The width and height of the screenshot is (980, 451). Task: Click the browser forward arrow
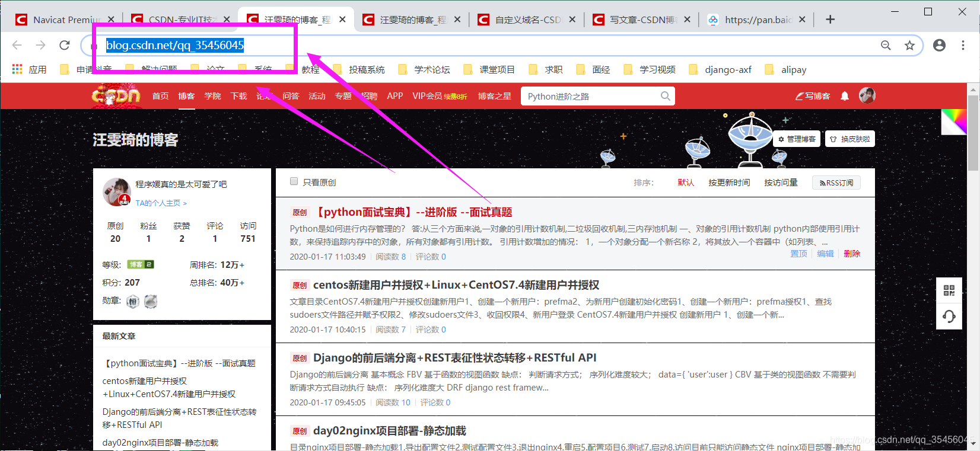coord(40,45)
